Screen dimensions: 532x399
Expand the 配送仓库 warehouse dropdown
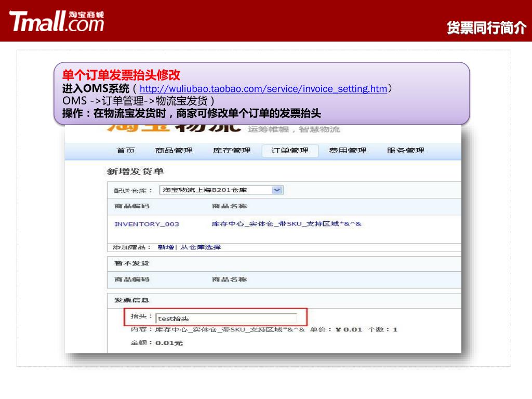(x=221, y=190)
